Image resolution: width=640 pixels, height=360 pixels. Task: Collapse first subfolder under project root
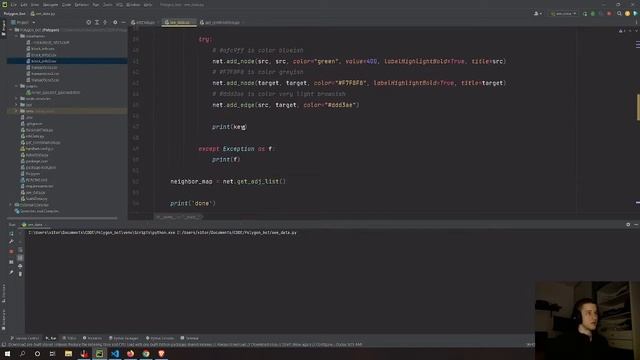coord(17,36)
